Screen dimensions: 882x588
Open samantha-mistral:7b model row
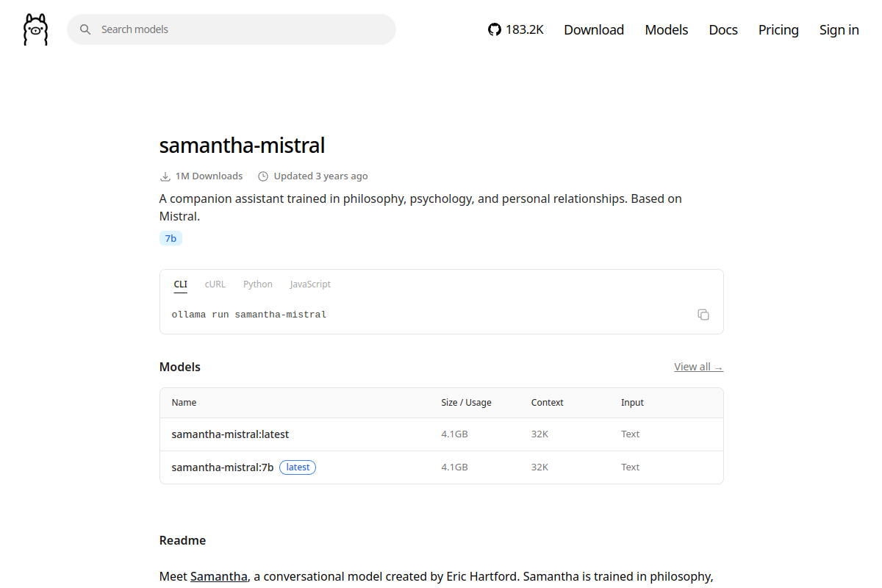pos(442,467)
